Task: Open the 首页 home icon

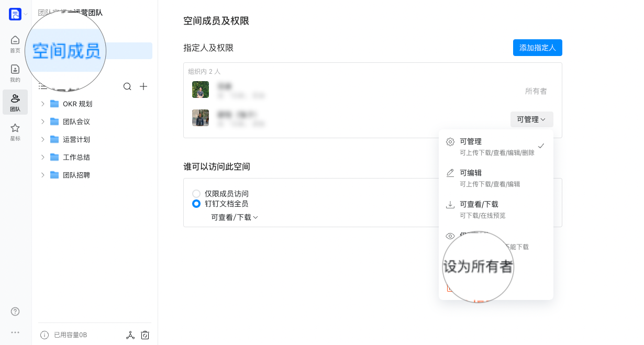Action: 15,40
